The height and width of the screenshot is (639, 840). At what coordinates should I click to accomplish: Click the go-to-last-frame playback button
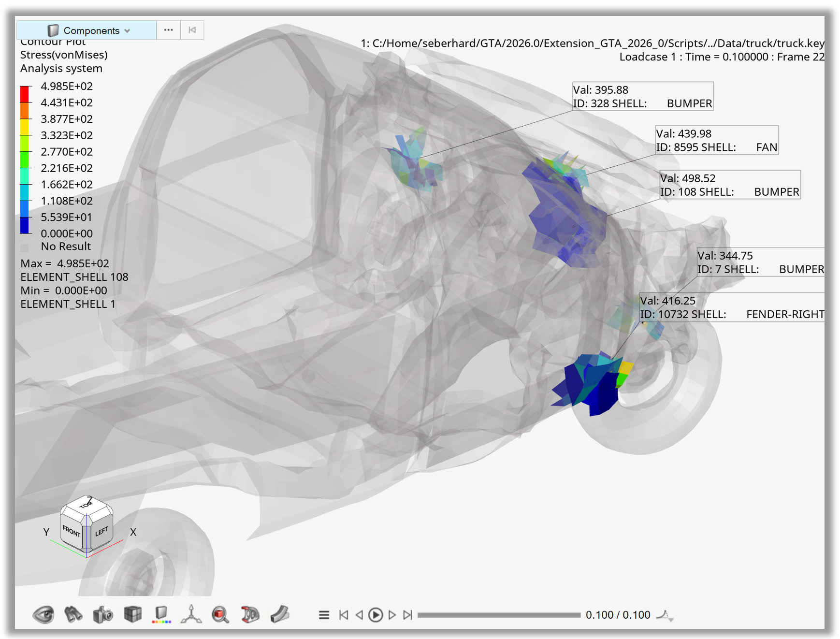tap(407, 614)
